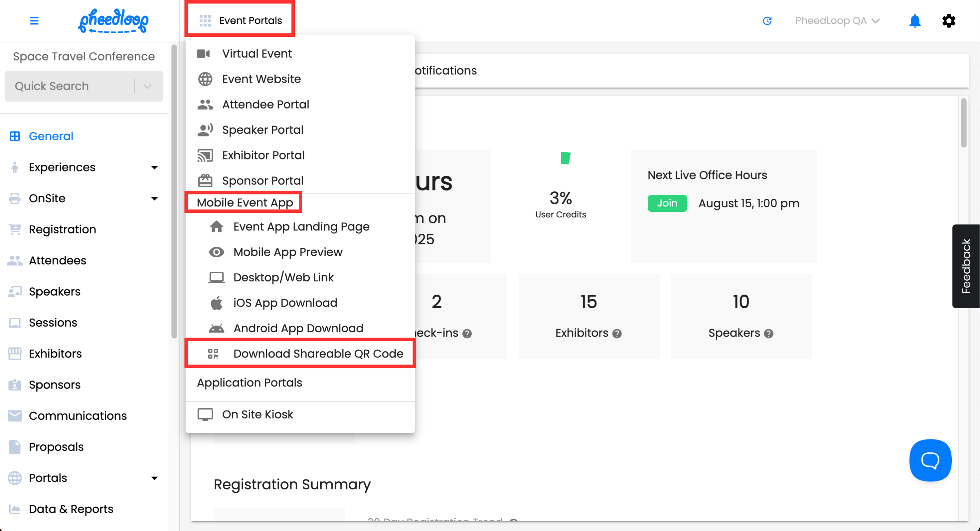980x531 pixels.
Task: Expand the Experiences sidebar section
Action: 154,167
